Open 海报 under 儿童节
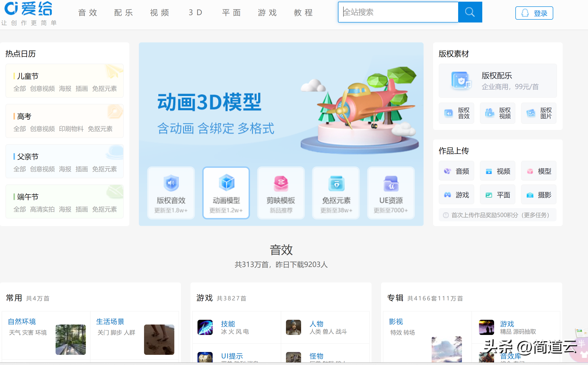588x365 pixels. click(65, 89)
